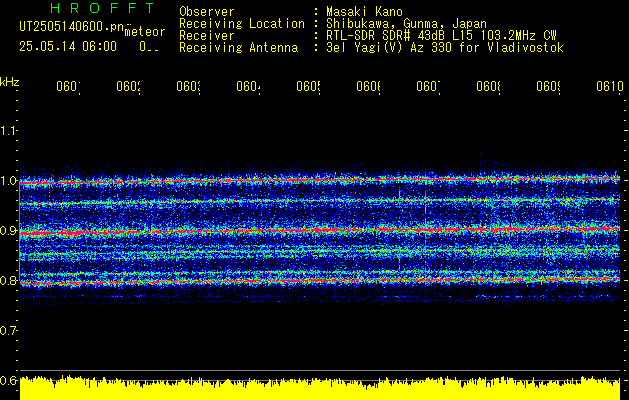Image resolution: width=629 pixels, height=400 pixels.
Task: Click the Observer label
Action: [x=207, y=12]
